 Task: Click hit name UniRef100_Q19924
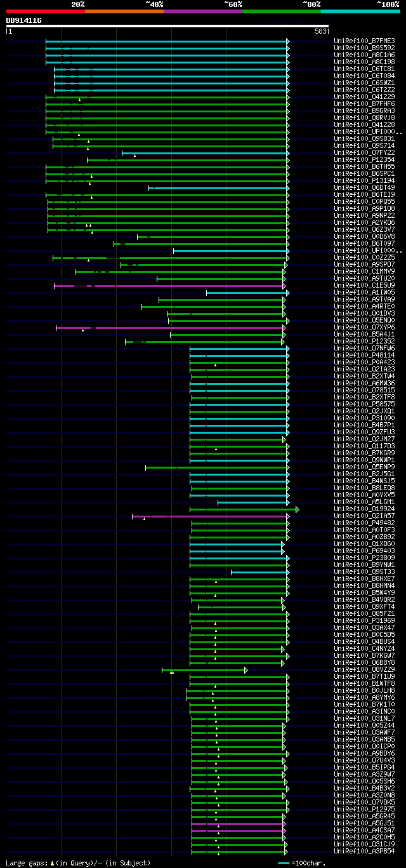[364, 509]
